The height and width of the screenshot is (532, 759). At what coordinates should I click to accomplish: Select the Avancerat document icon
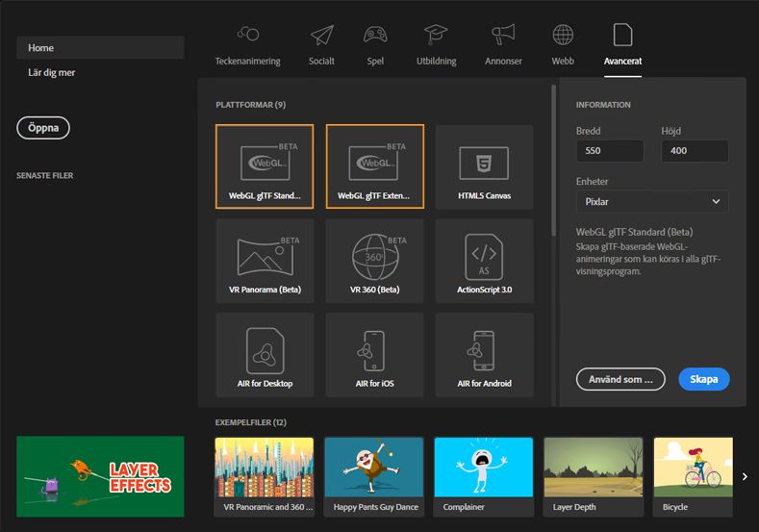click(622, 35)
